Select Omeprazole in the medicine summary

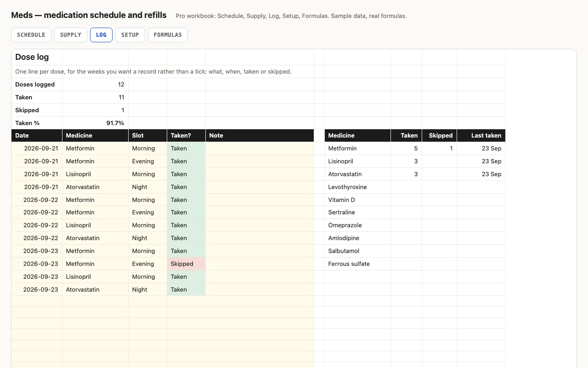coord(357,225)
